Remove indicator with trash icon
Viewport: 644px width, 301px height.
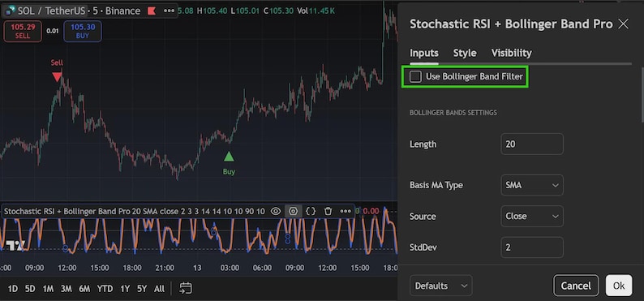328,212
